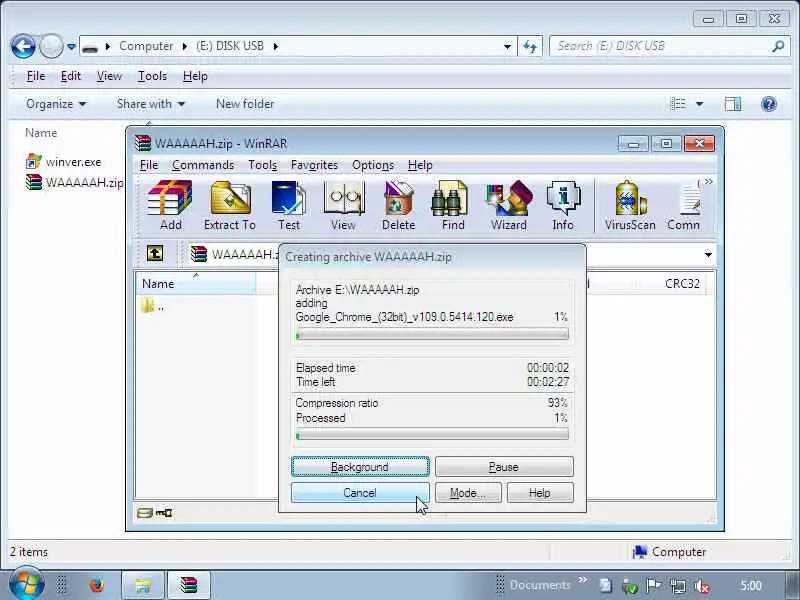Switch to the WinRAR taskbar button

[x=188, y=585]
